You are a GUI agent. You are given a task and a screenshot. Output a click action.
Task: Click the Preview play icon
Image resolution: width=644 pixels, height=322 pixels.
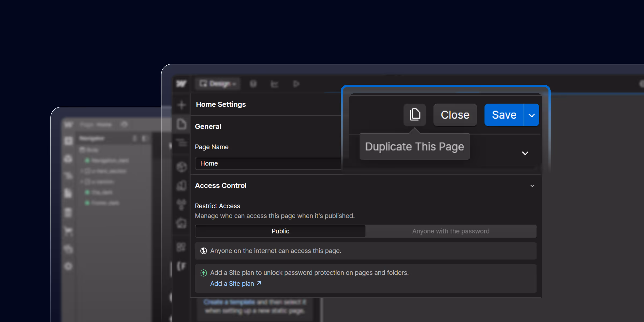(x=296, y=84)
